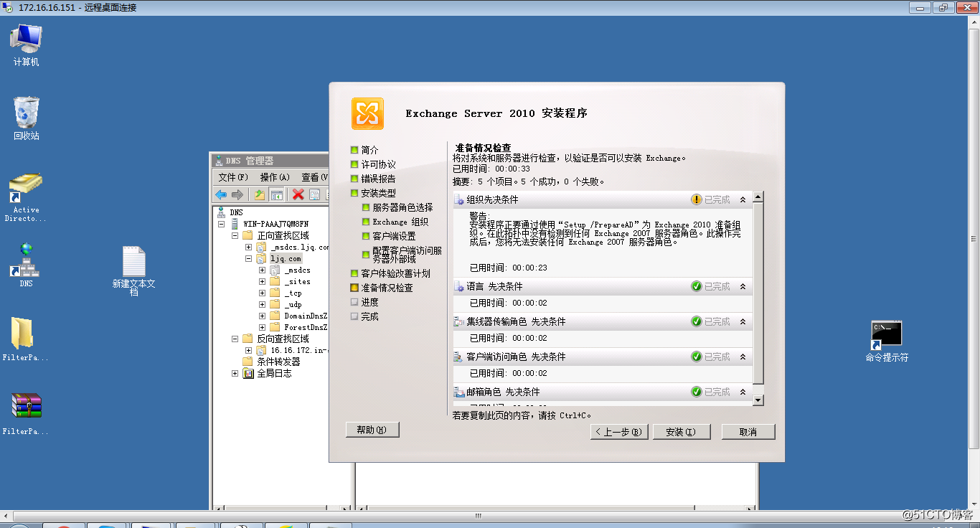Open the 计算机 desktop icon

27,44
